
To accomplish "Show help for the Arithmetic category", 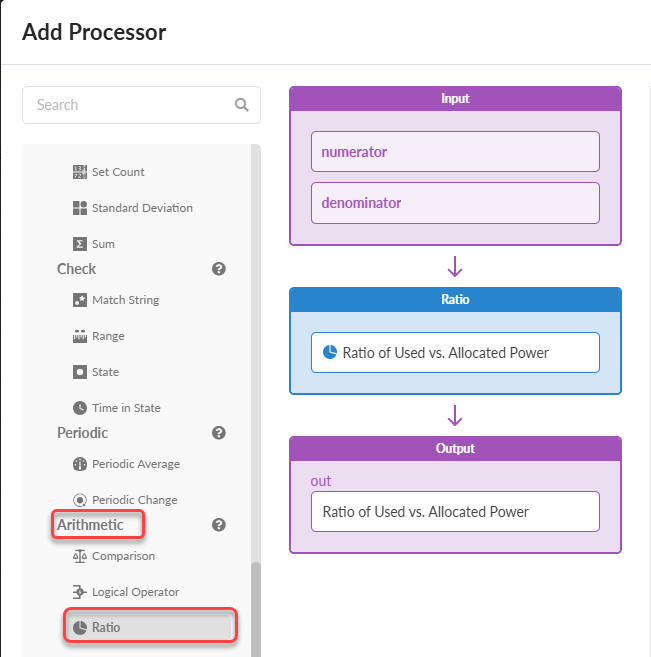I will (x=219, y=525).
